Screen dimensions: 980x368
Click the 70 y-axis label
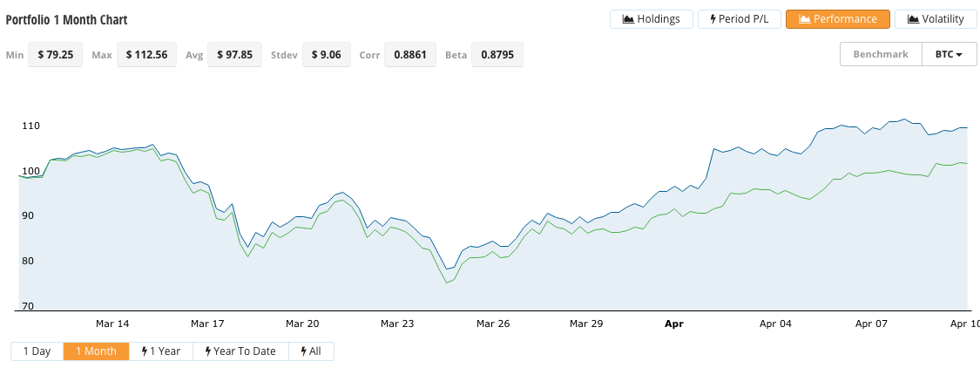[29, 306]
